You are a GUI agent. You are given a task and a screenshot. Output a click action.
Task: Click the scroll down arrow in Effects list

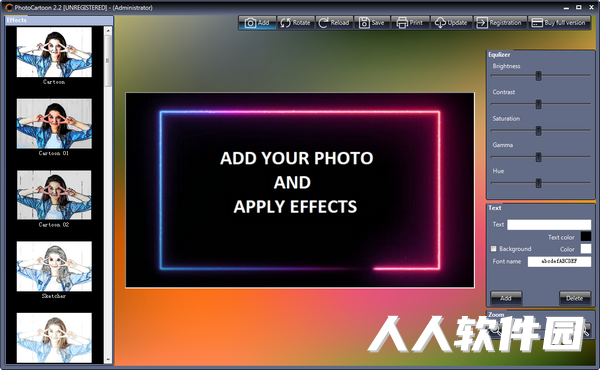click(108, 359)
